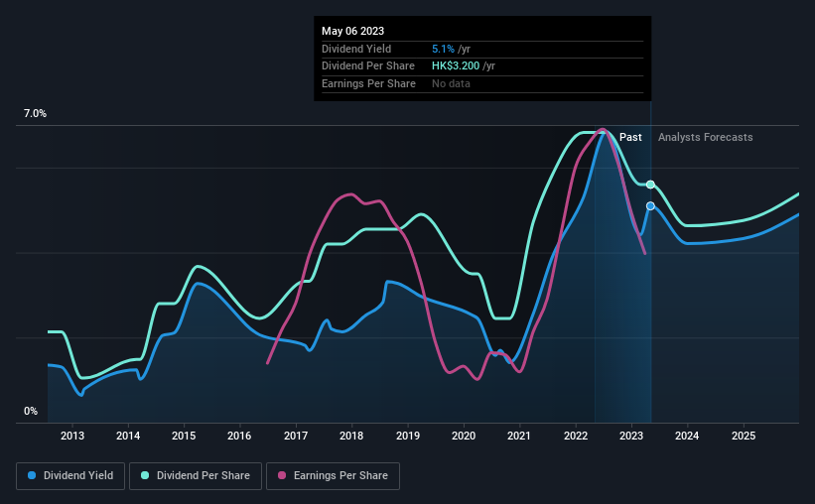Image resolution: width=815 pixels, height=504 pixels.
Task: Click the tooltip's Earnings Per Share row label
Action: pos(368,83)
